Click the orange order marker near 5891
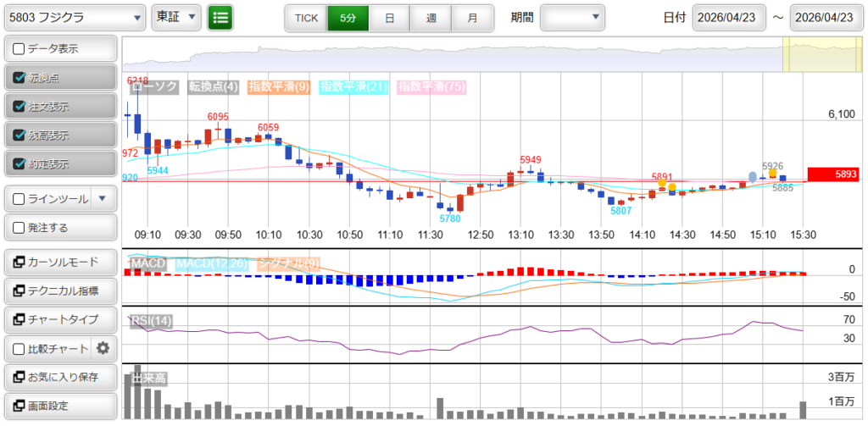 [x=661, y=183]
